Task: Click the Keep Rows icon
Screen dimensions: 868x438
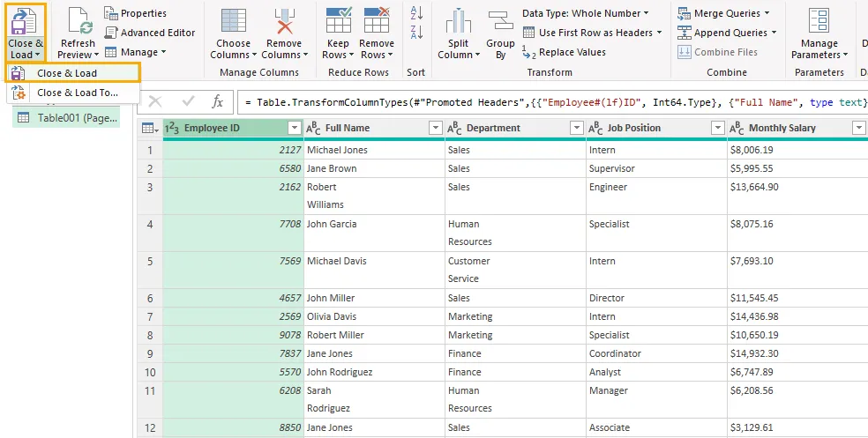Action: coord(338,20)
